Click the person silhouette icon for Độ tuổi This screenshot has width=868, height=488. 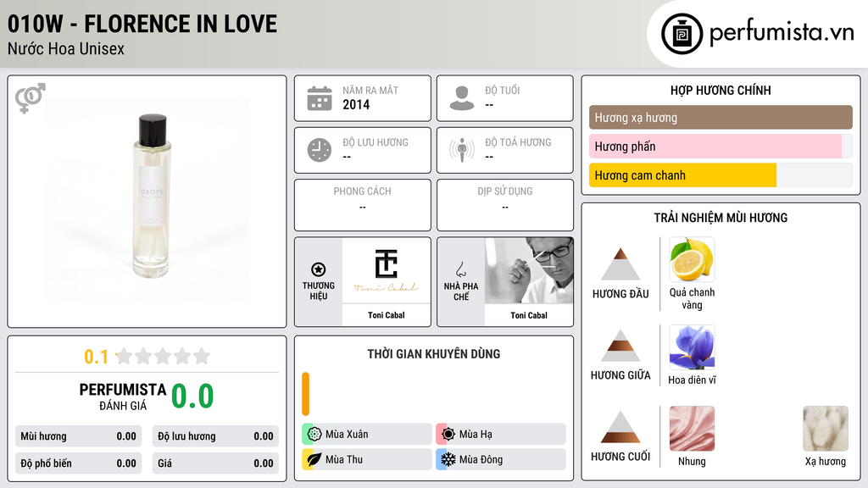(462, 98)
